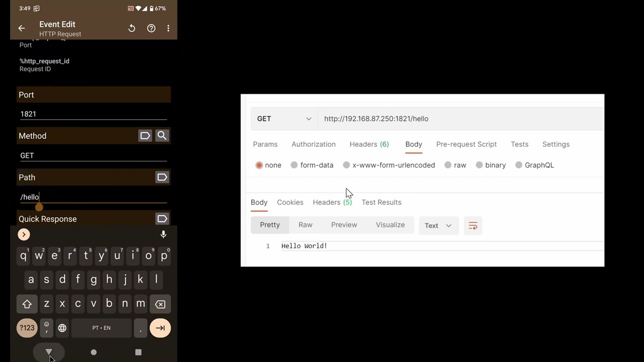Tap the keyboard microphone icon
This screenshot has width=644, height=362.
coord(164,234)
